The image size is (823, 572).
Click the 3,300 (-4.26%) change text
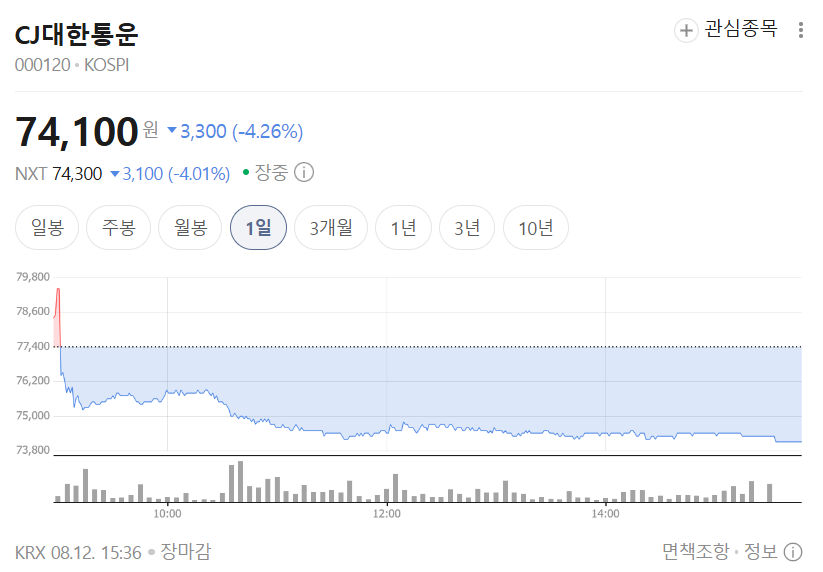click(241, 131)
